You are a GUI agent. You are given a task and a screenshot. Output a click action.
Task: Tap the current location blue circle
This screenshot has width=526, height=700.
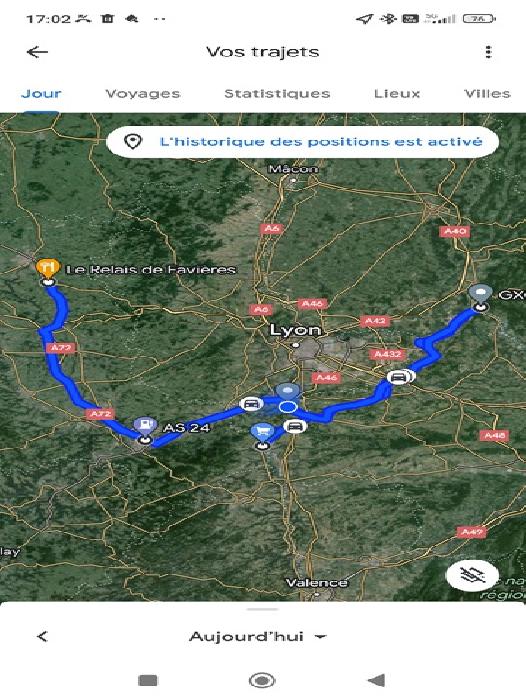(x=288, y=407)
